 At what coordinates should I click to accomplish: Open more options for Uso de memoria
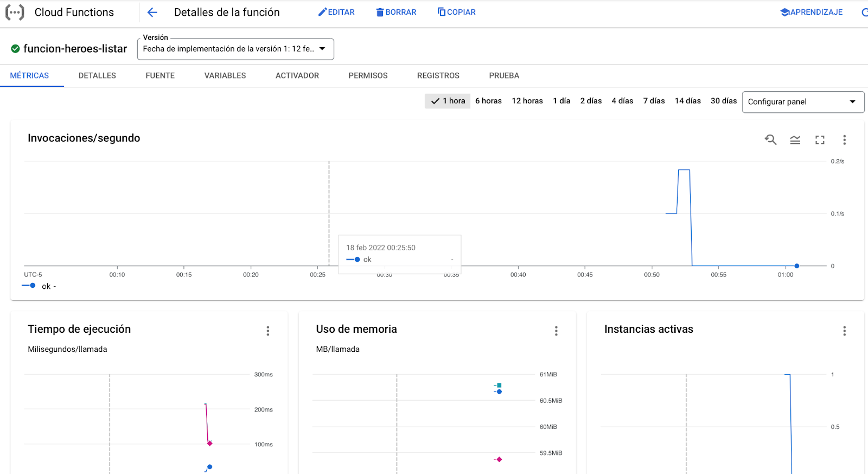tap(556, 331)
